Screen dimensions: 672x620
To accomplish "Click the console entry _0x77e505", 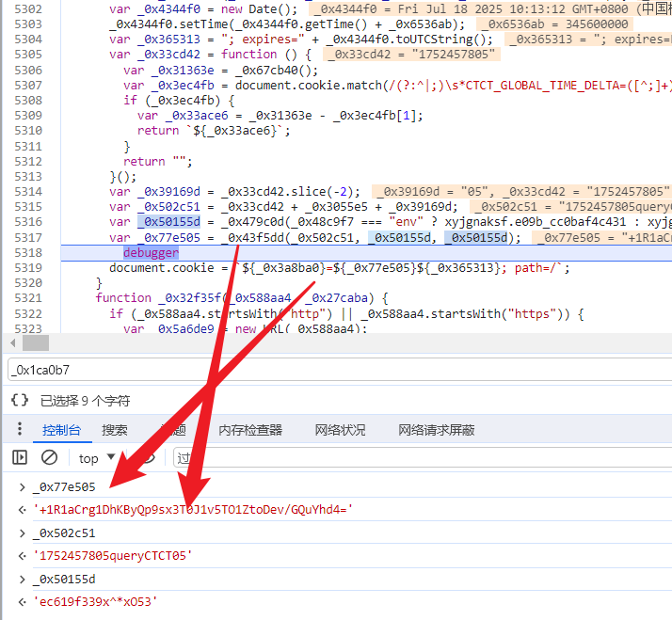I will click(x=64, y=487).
